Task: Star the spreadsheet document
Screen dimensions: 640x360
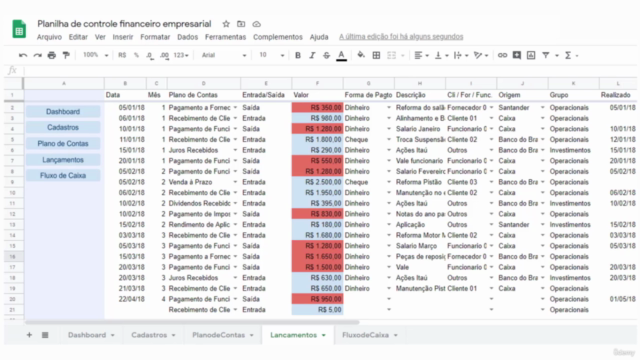Action: [226, 24]
